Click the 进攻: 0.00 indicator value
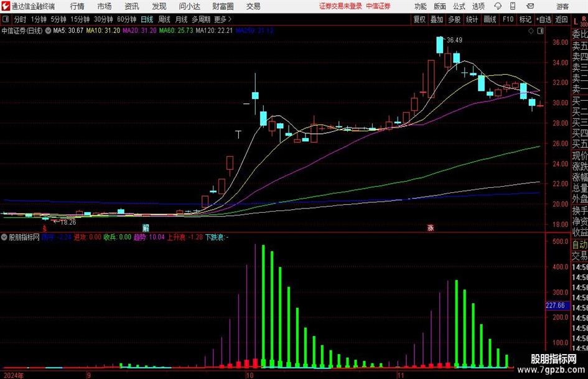Viewport: 588px width, 379px height. point(87,237)
